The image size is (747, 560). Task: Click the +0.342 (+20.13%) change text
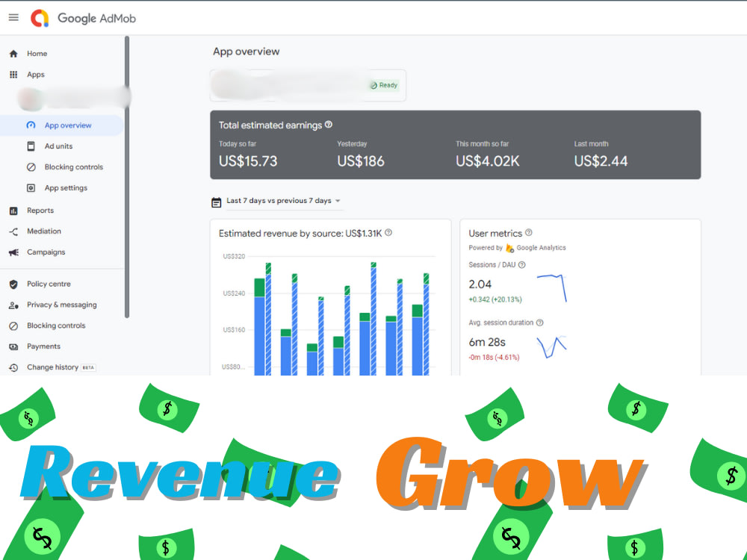tap(495, 300)
